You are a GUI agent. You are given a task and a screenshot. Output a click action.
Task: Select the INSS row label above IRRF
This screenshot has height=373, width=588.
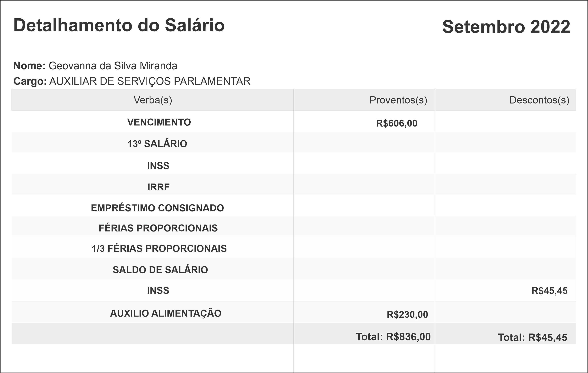click(158, 166)
